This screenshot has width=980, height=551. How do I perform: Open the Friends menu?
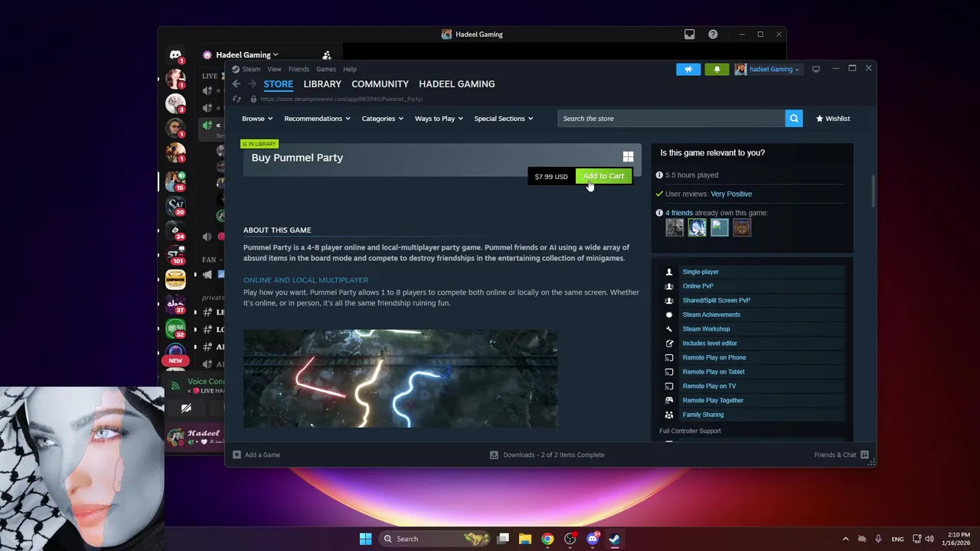[299, 69]
